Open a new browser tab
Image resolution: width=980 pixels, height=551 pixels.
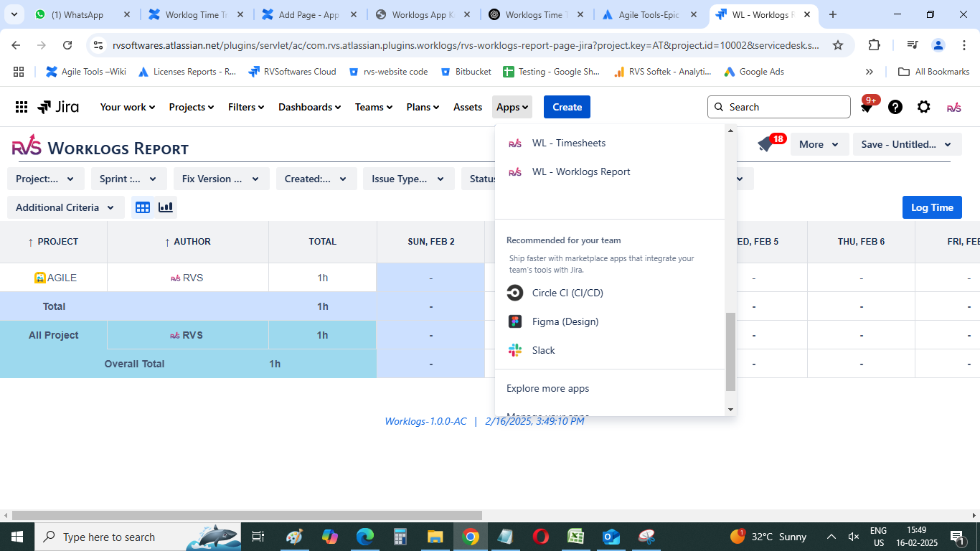click(x=833, y=14)
